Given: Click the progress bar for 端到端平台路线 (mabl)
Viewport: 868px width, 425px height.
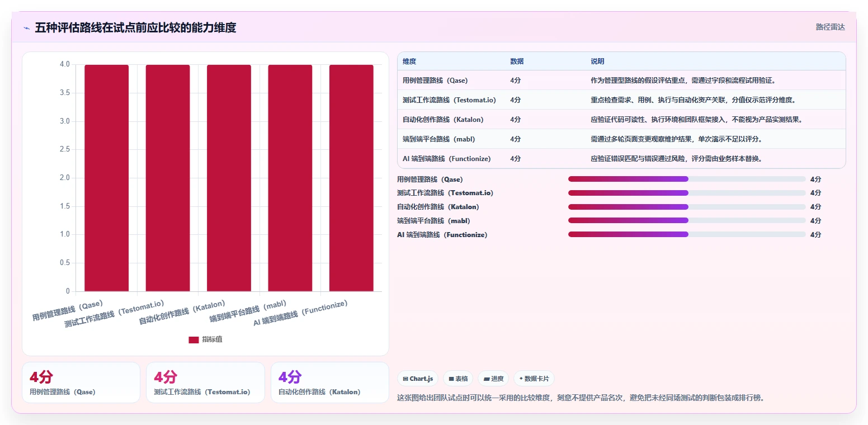Looking at the screenshot, I should click(x=687, y=220).
